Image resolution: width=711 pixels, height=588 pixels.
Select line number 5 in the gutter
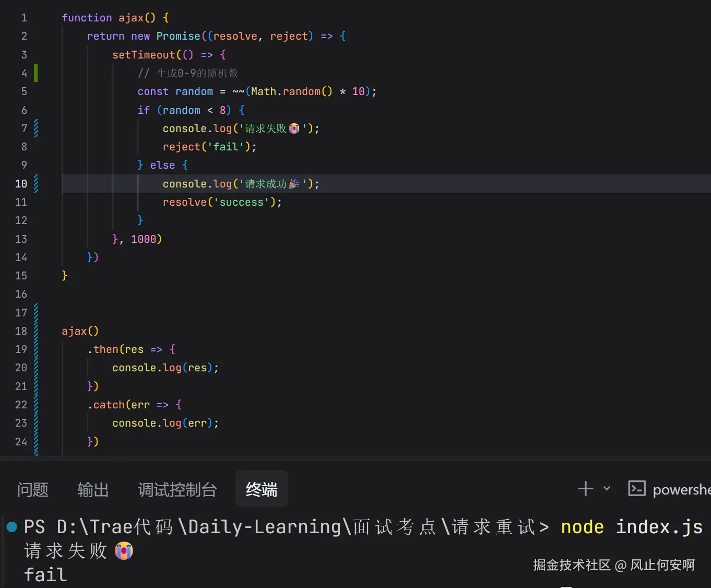point(24,91)
